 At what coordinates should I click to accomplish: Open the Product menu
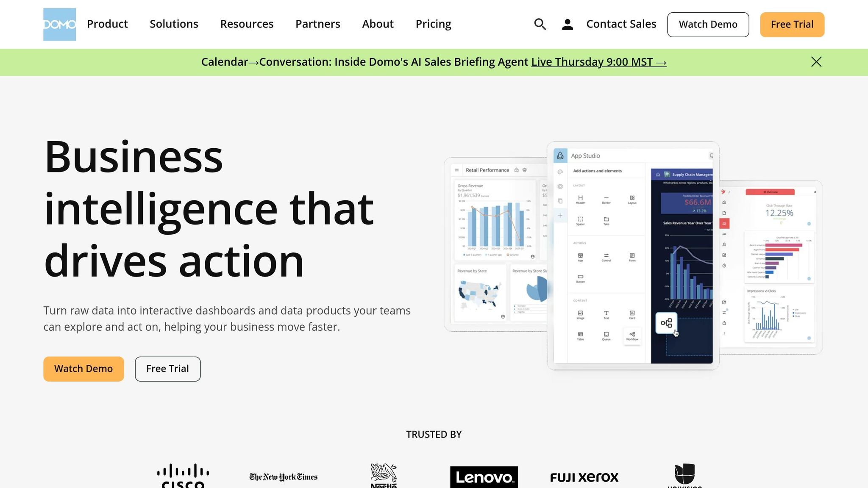click(107, 24)
